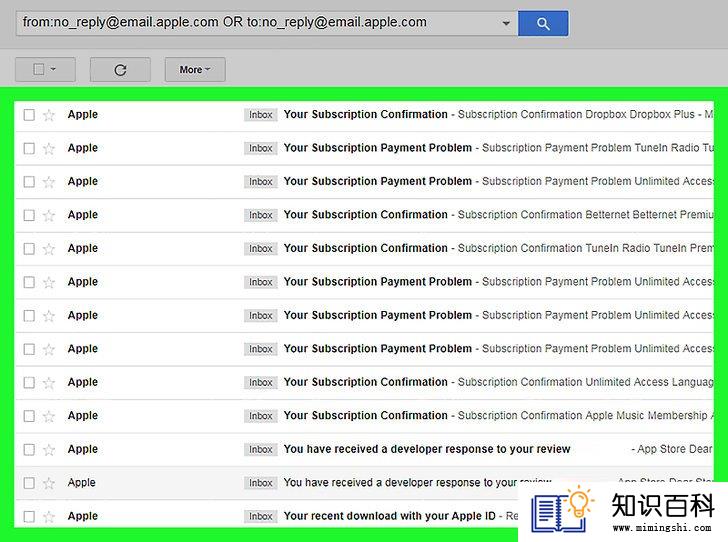Star the Dropbox Plus subscription confirmation email
728x542 pixels.
49,115
